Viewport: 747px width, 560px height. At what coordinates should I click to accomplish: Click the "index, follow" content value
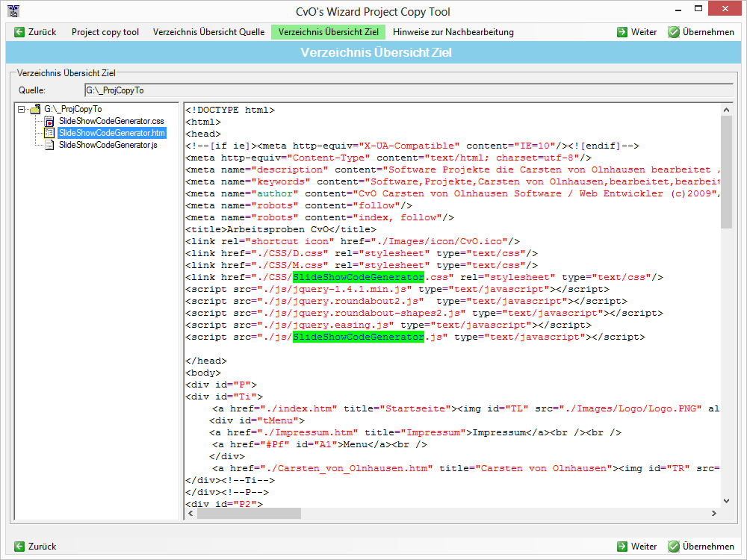coord(397,217)
